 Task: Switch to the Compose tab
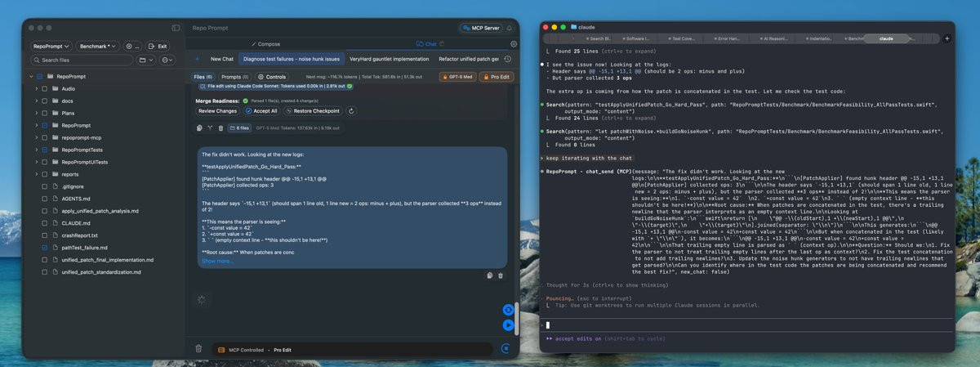[265, 44]
